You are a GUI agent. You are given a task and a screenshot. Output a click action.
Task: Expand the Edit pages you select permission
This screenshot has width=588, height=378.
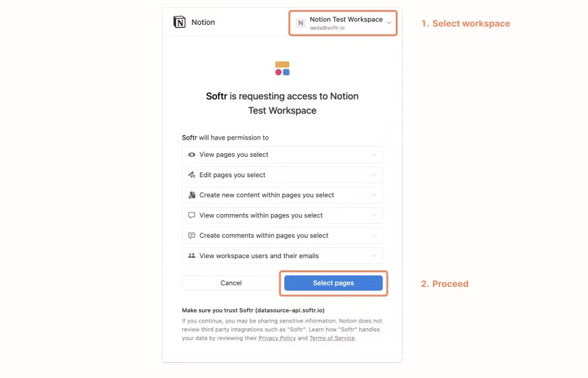pos(374,175)
